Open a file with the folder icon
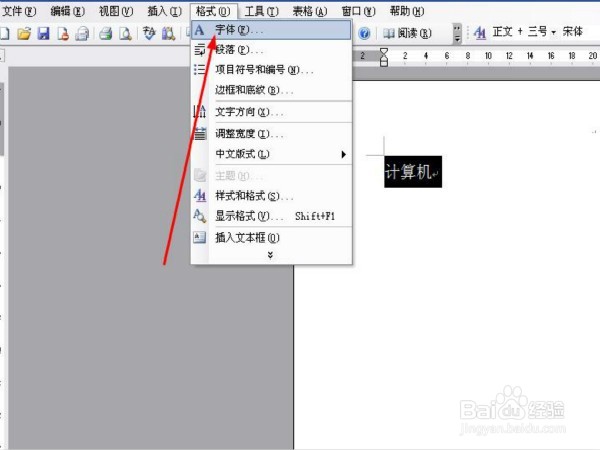 [24, 34]
